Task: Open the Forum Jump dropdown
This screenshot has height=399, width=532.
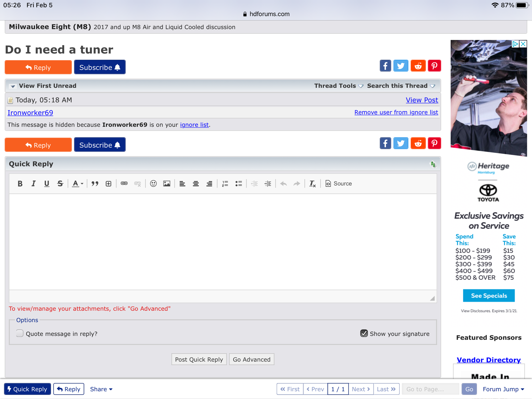Action: coord(503,389)
